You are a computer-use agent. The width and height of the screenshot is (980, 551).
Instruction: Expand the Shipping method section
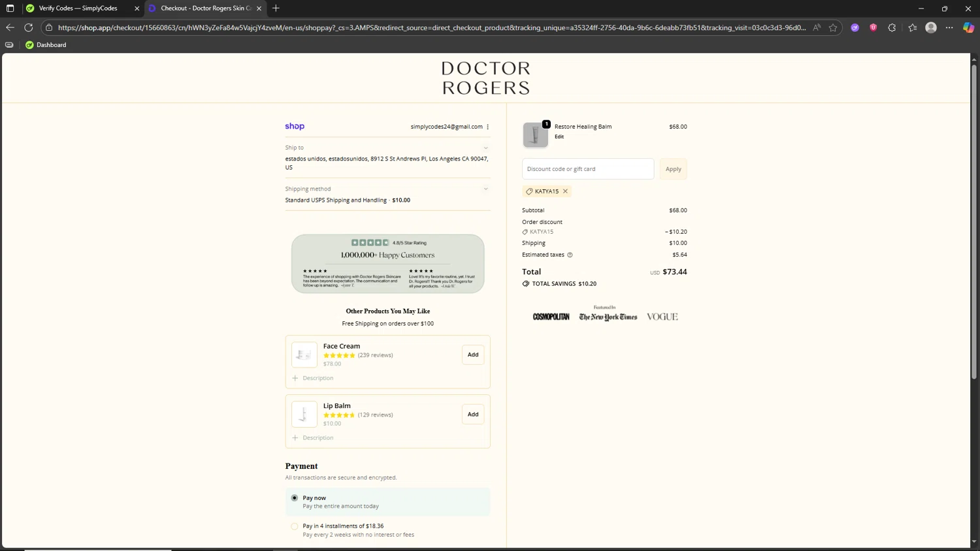tap(485, 189)
